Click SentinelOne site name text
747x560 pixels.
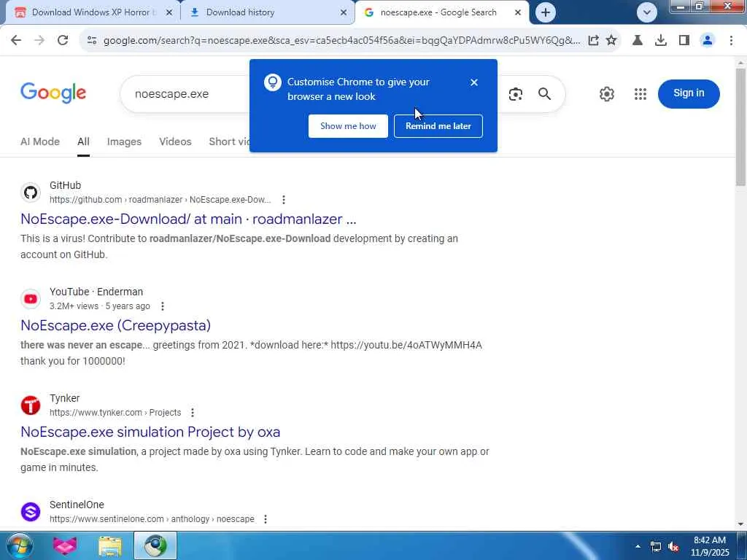[77, 505]
